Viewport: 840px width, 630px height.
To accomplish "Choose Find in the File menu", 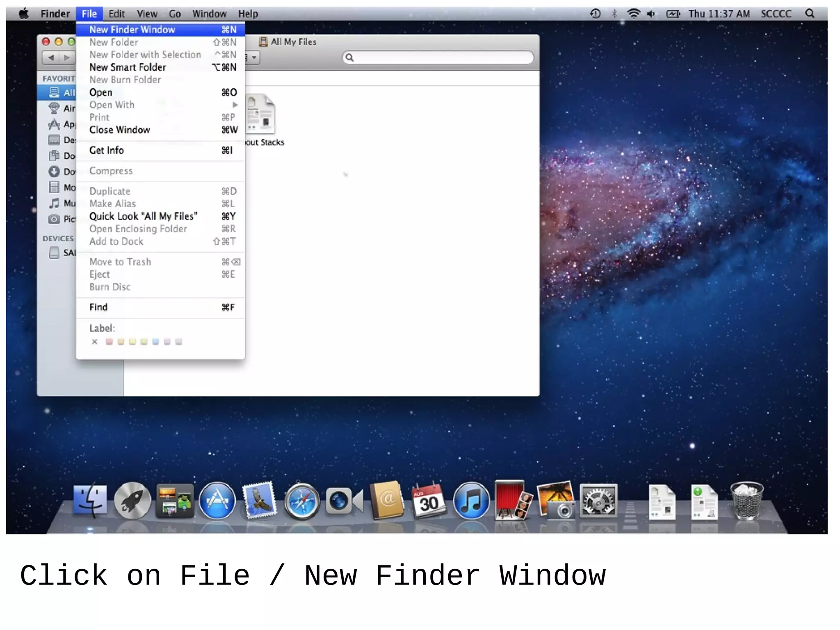I will [160, 307].
